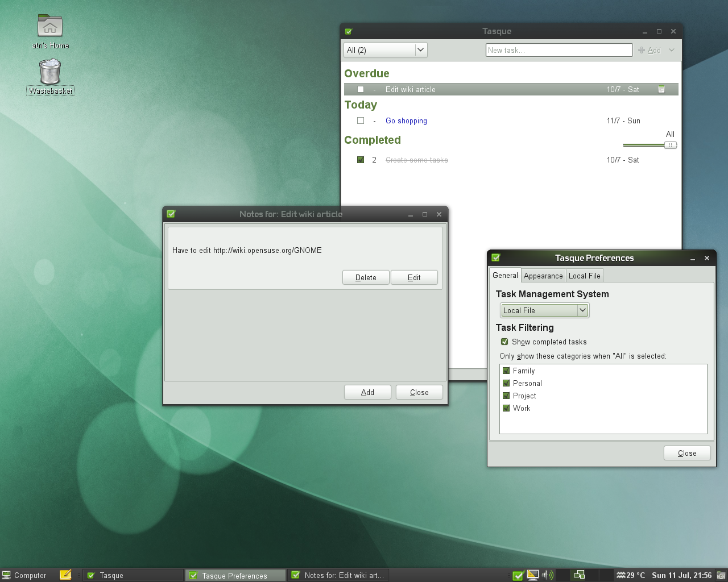The height and width of the screenshot is (582, 728).
Task: Open the weather applet showing 29 °C
Action: [x=631, y=575]
